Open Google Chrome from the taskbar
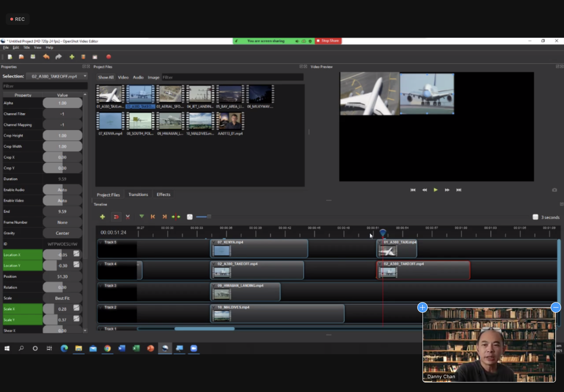The image size is (564, 392). [x=107, y=348]
